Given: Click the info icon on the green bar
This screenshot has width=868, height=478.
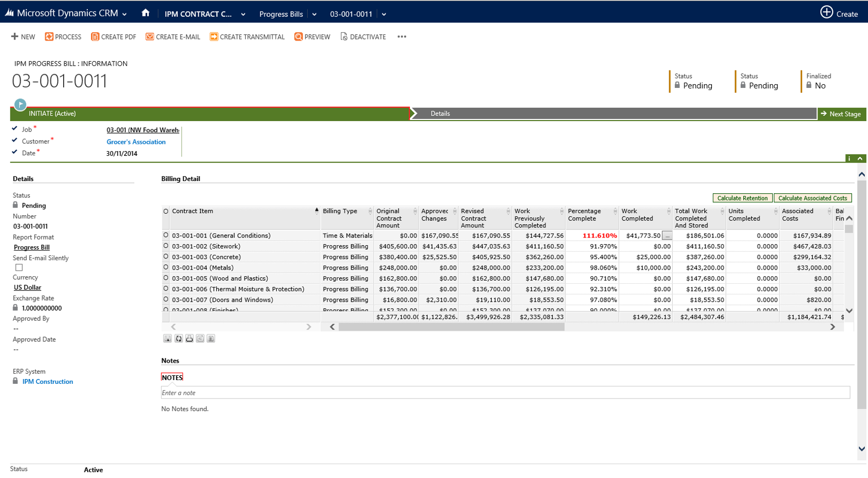Looking at the screenshot, I should click(849, 158).
